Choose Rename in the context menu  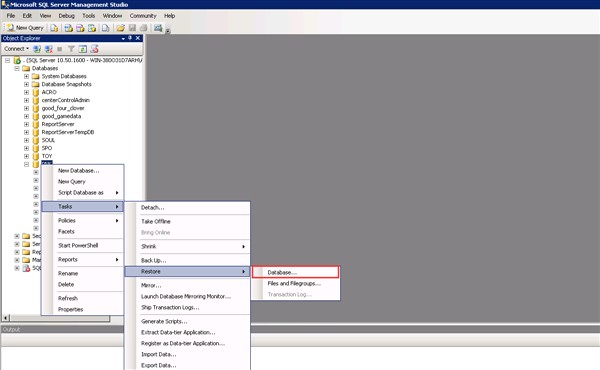[x=82, y=274]
